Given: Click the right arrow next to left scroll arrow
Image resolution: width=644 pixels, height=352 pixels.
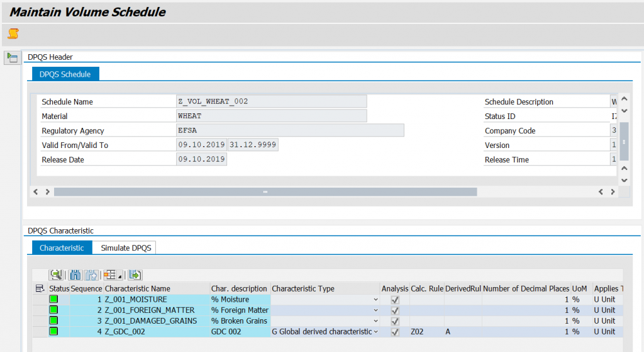Looking at the screenshot, I should (x=48, y=191).
